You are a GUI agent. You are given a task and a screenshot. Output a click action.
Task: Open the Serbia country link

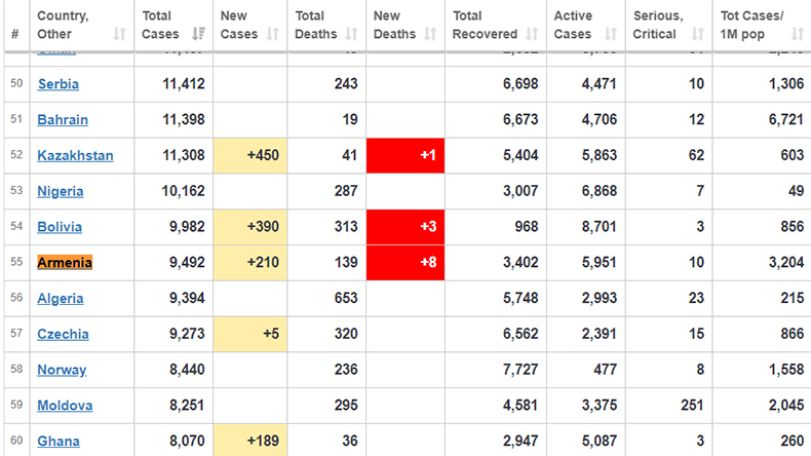[58, 84]
